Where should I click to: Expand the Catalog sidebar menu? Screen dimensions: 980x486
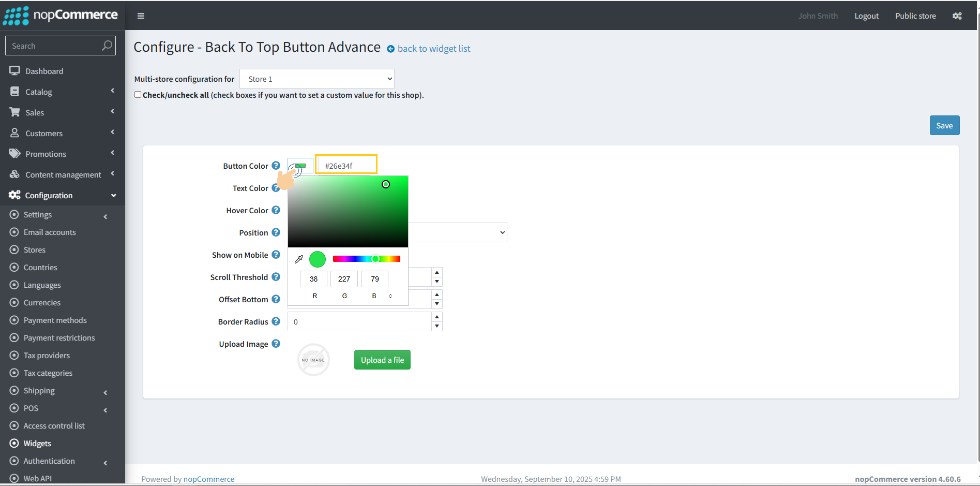click(62, 92)
